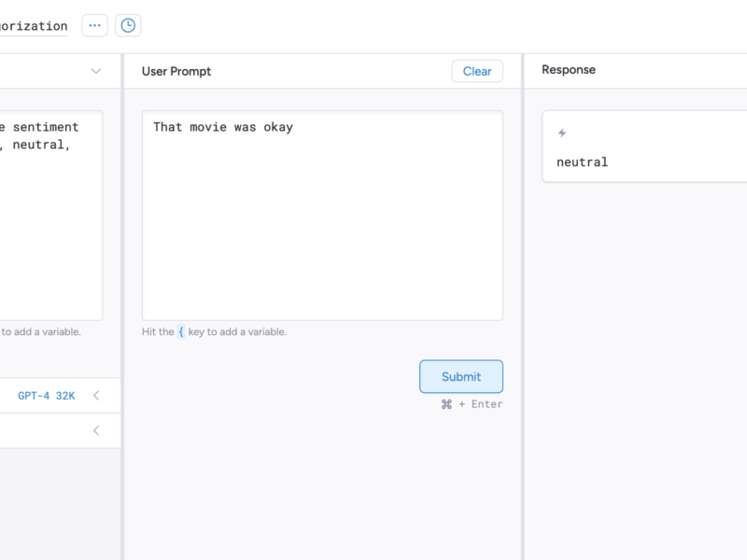Click the curly brace key badge

tap(181, 331)
